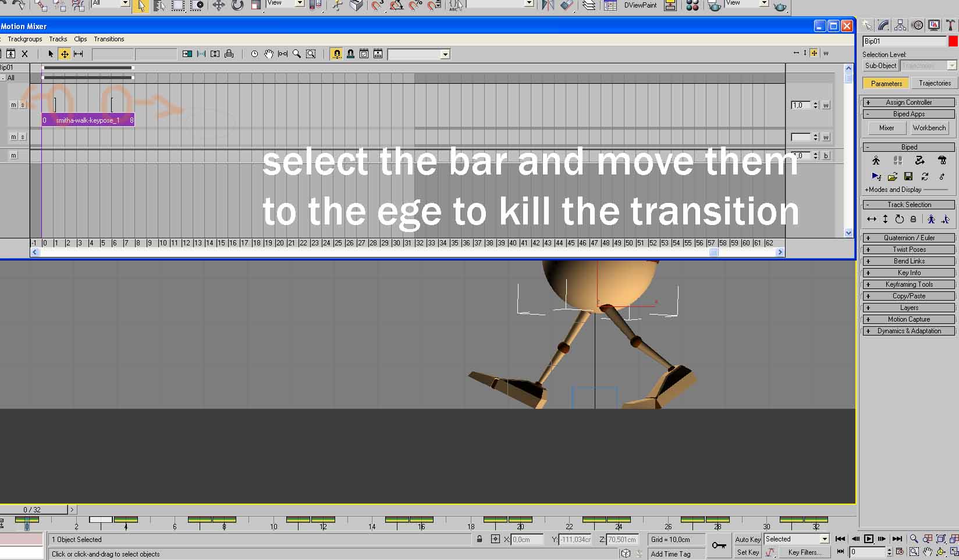959x560 pixels.
Task: Click the Mixer button in Biped Apps
Action: (886, 128)
